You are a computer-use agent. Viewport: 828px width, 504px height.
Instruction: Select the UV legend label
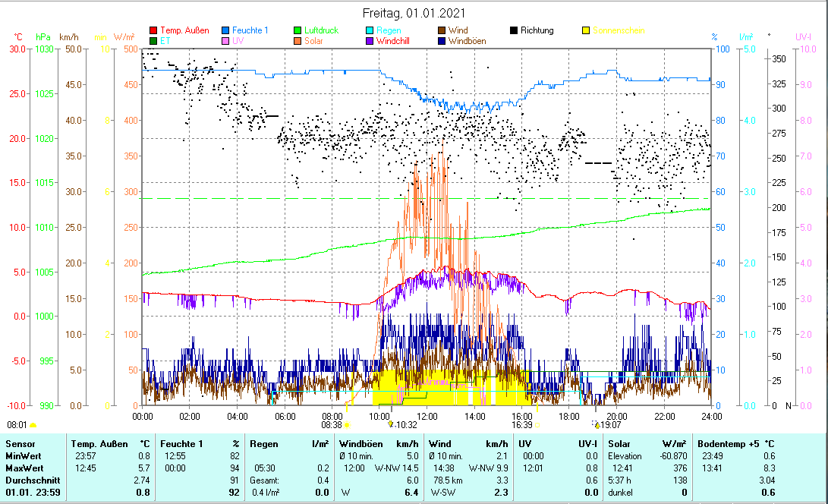coord(238,41)
